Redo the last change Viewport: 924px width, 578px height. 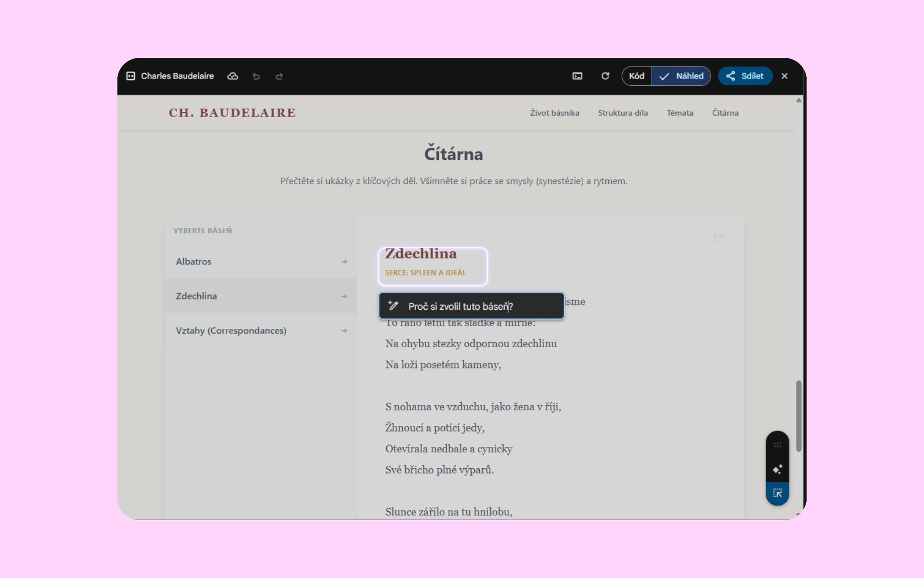(x=279, y=76)
